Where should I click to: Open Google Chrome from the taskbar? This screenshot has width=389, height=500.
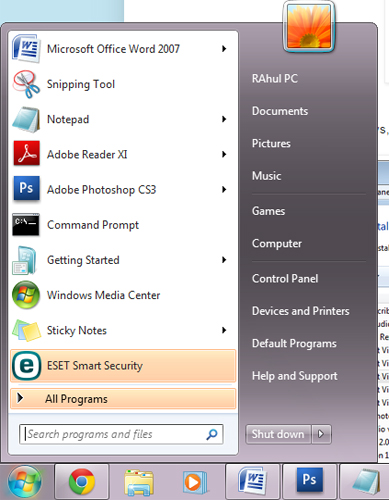82,482
